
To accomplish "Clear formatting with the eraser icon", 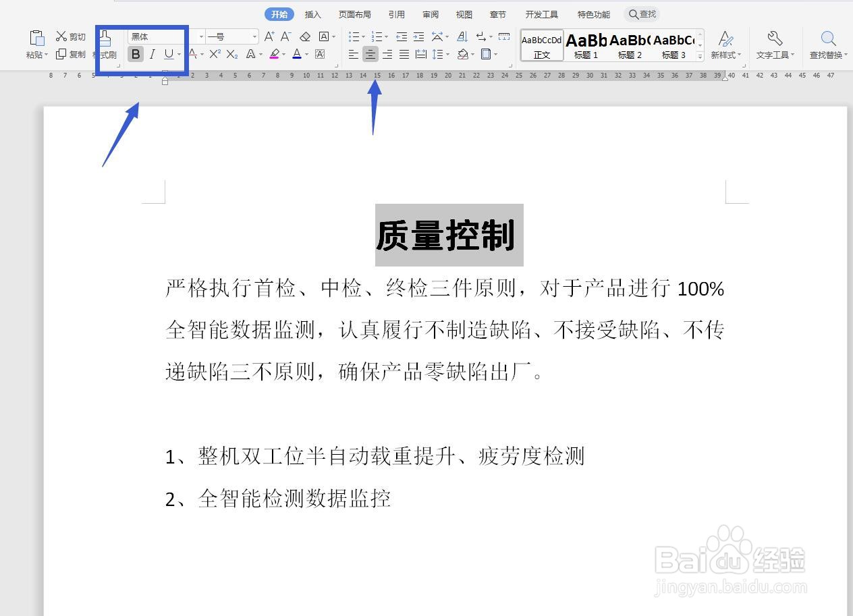I will (x=305, y=36).
